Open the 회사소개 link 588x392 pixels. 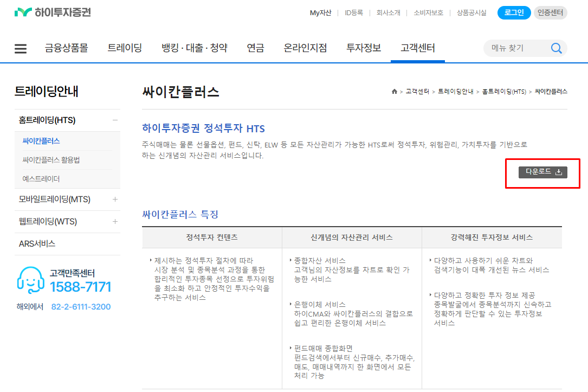(389, 13)
